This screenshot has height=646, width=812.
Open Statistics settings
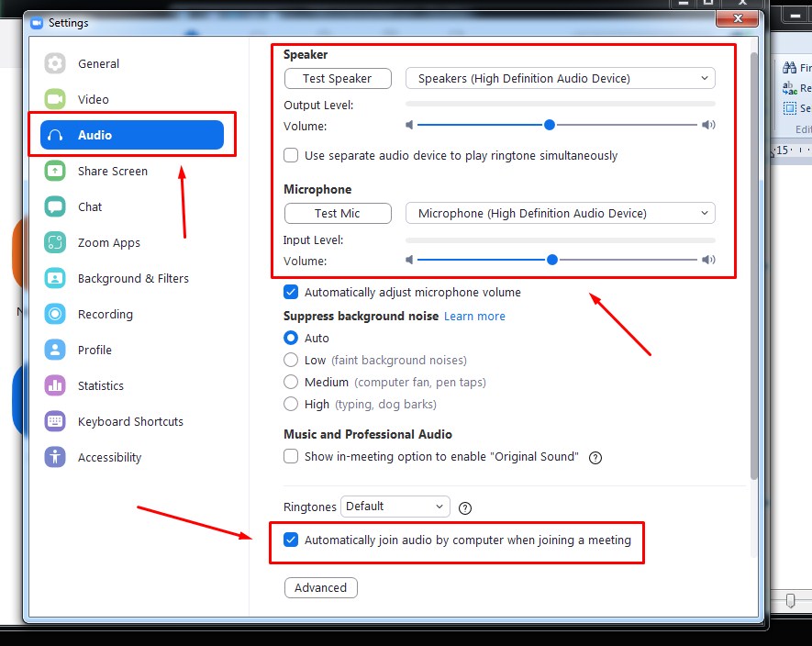pyautogui.click(x=100, y=385)
